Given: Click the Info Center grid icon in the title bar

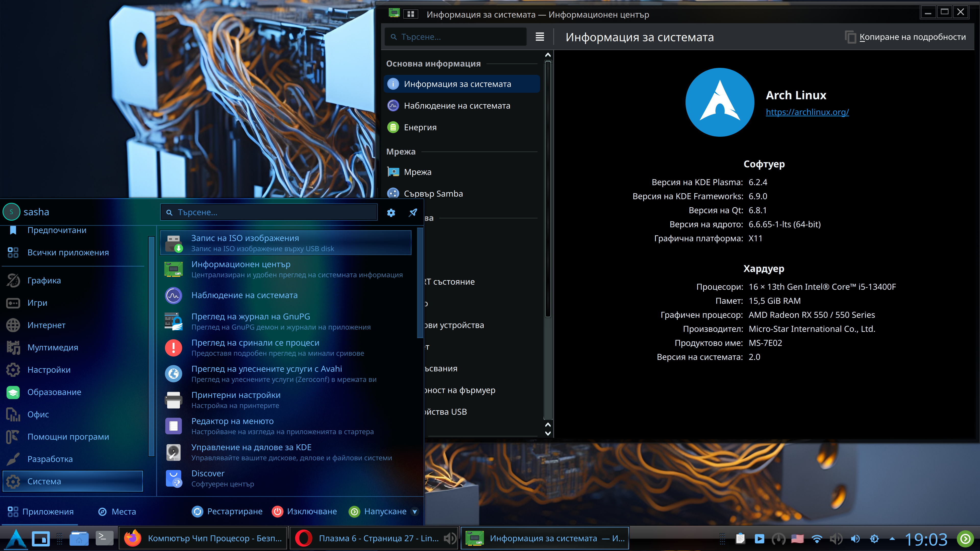Looking at the screenshot, I should click(410, 14).
